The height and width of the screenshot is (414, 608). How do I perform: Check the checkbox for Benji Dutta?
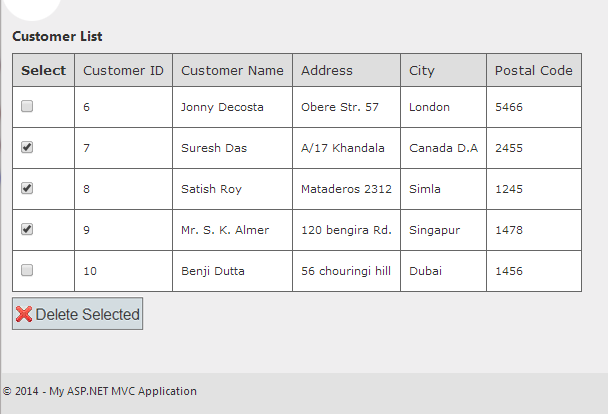click(27, 270)
